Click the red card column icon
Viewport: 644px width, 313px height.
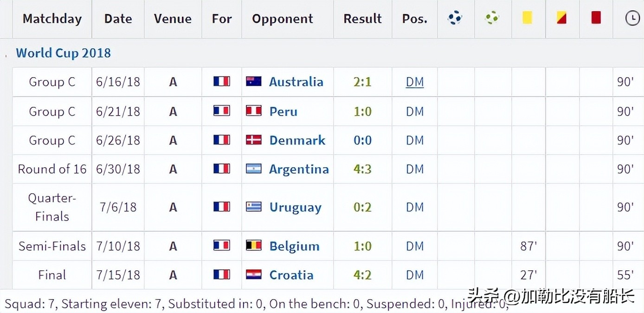596,18
